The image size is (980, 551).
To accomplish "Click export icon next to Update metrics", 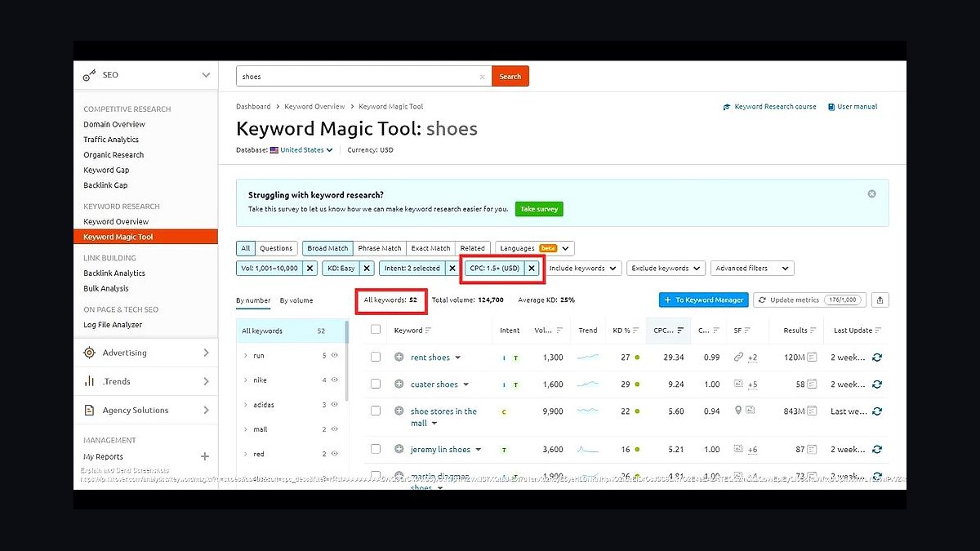I will (880, 300).
